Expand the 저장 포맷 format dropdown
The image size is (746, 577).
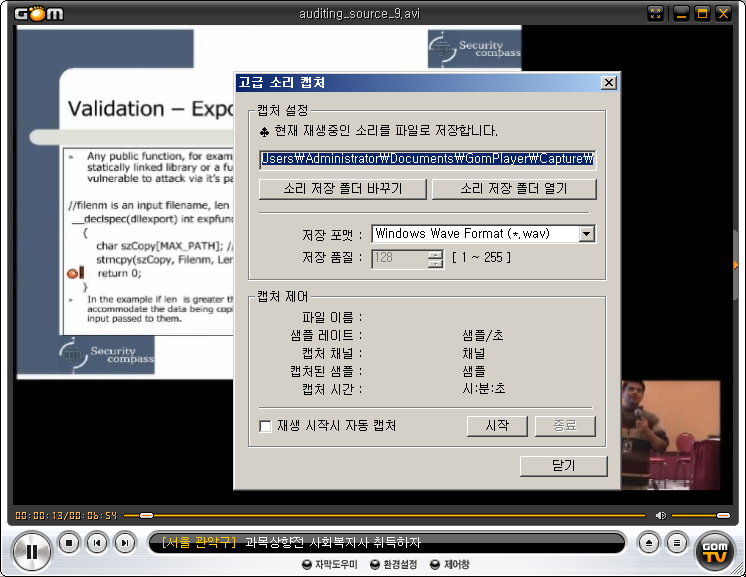[587, 234]
